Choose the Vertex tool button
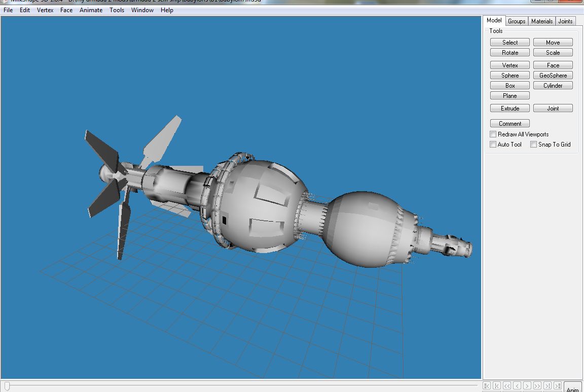 (510, 65)
